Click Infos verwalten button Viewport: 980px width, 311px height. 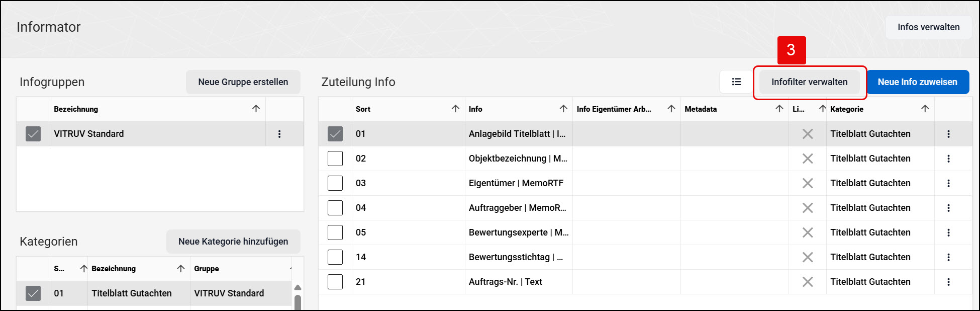point(928,27)
